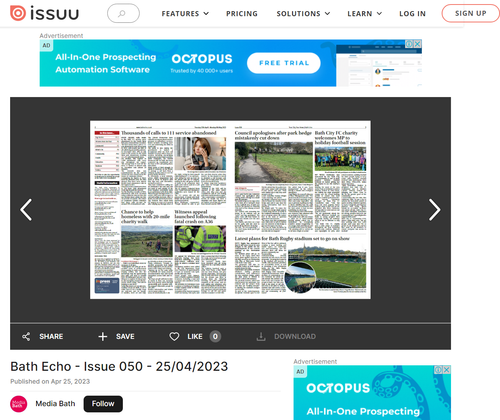500x420 pixels.
Task: Click the lower Octopus advertisement banner
Action: (x=372, y=393)
